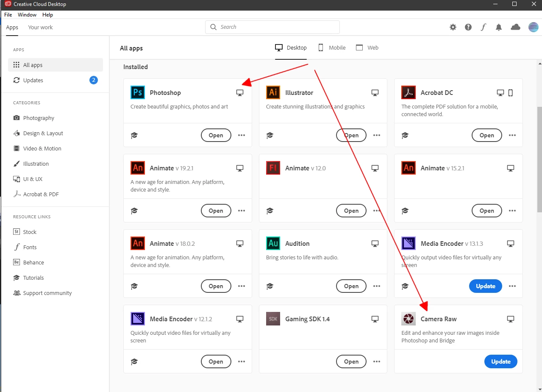542x392 pixels.
Task: Switch to the Mobile platform tab
Action: pyautogui.click(x=332, y=47)
